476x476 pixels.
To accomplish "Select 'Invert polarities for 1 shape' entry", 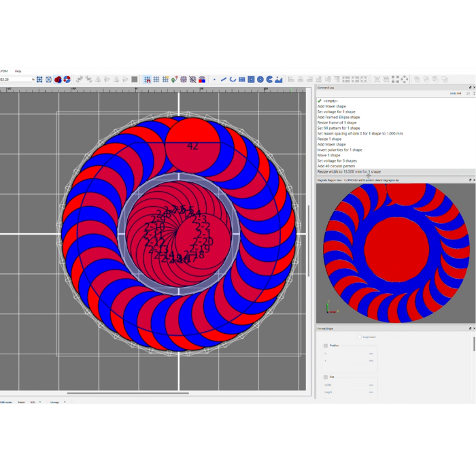I will pos(339,150).
